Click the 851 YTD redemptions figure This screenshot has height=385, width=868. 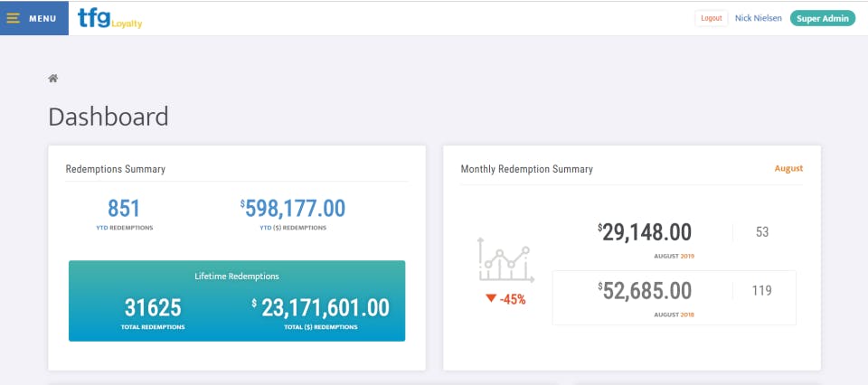click(x=124, y=209)
